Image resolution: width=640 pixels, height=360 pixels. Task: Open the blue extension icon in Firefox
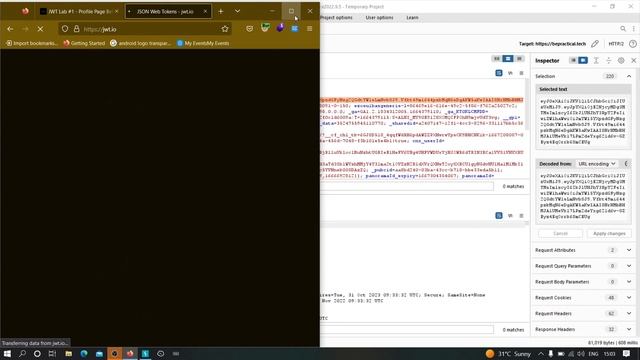[x=295, y=29]
